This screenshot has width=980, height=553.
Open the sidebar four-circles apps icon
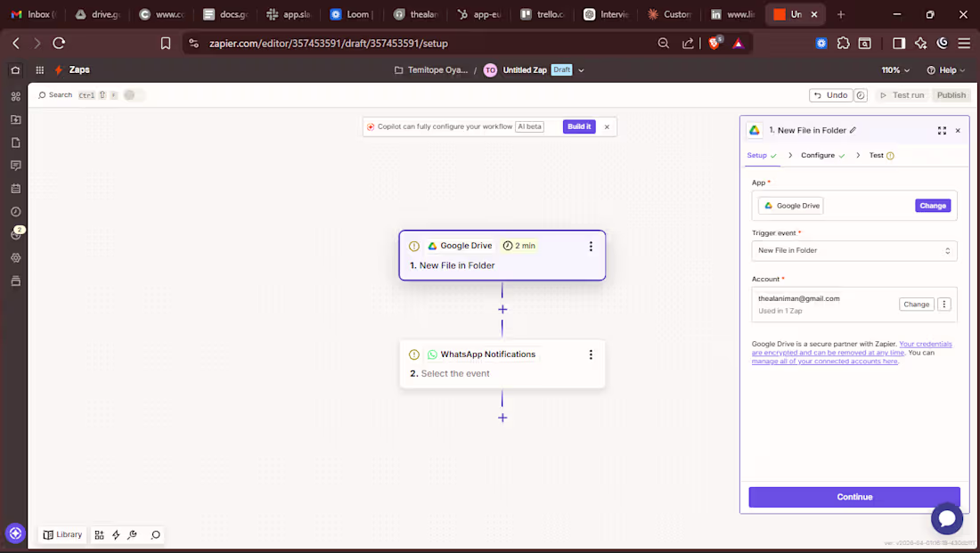pyautogui.click(x=16, y=96)
